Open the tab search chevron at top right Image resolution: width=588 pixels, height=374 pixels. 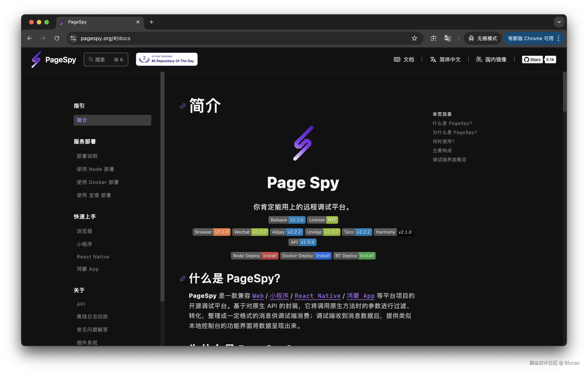click(x=559, y=22)
